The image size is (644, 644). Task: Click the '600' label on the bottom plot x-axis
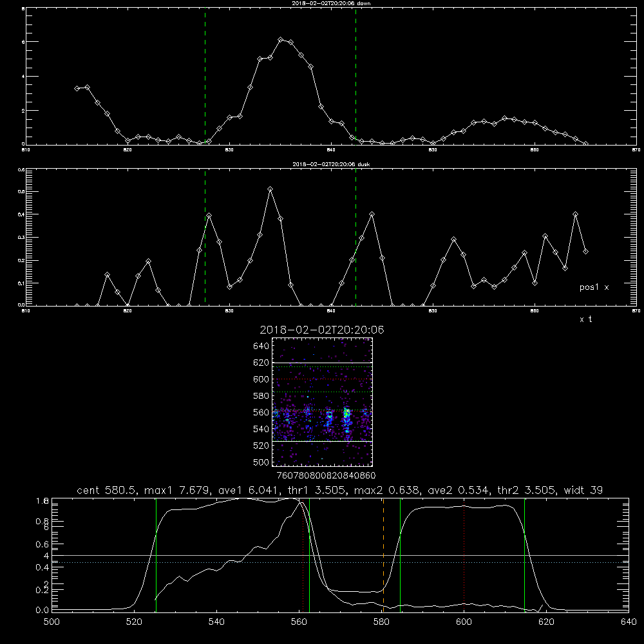[464, 622]
